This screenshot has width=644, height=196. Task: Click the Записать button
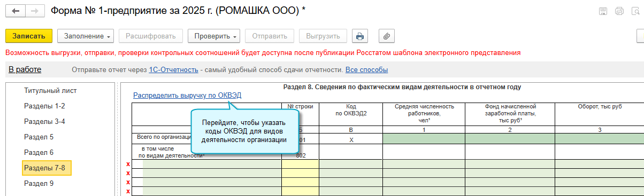[x=29, y=36]
